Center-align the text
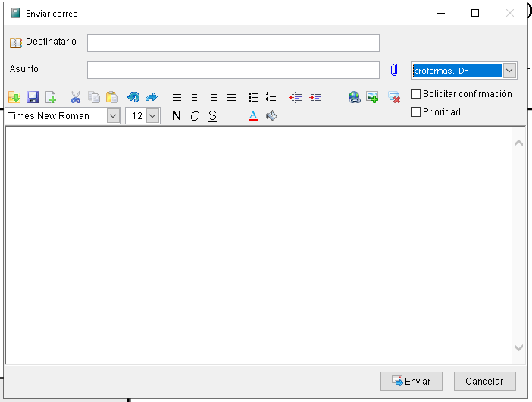The width and height of the screenshot is (532, 402). pyautogui.click(x=195, y=97)
